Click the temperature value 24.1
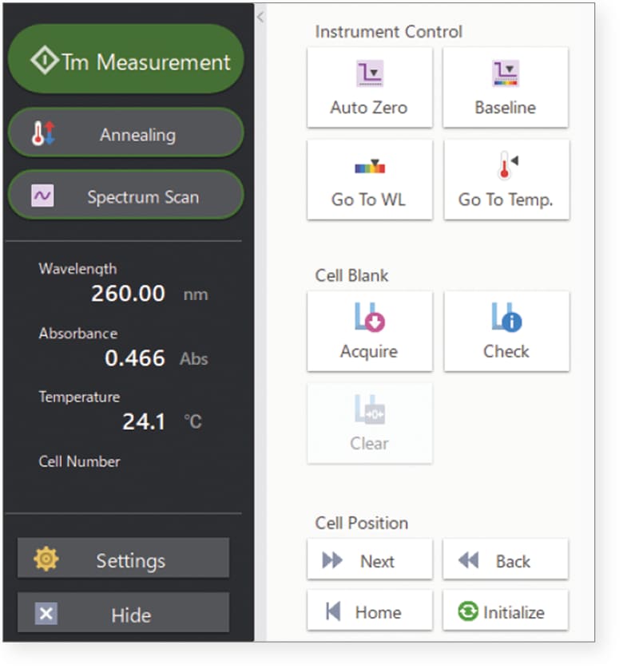The width and height of the screenshot is (623, 672). point(144,421)
